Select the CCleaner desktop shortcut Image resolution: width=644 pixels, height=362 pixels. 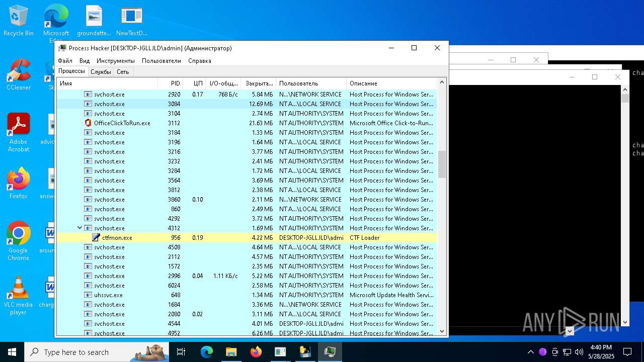tap(19, 75)
